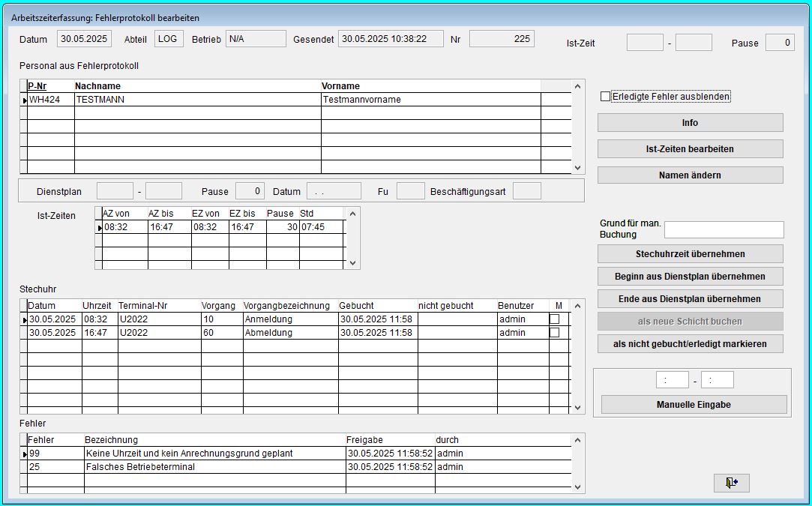Click Testmannvorname cell
812x506 pixels.
(x=431, y=100)
